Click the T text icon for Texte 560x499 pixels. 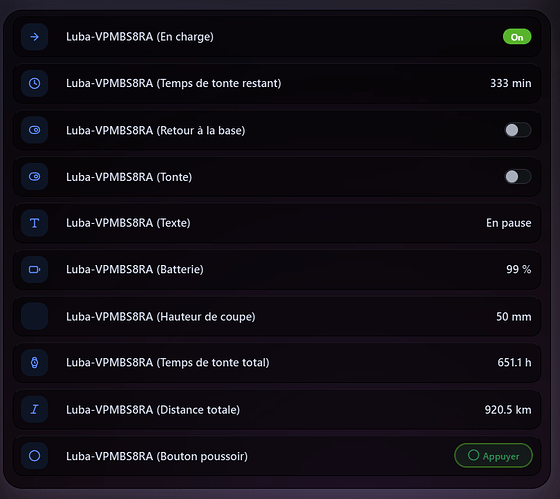click(x=35, y=223)
